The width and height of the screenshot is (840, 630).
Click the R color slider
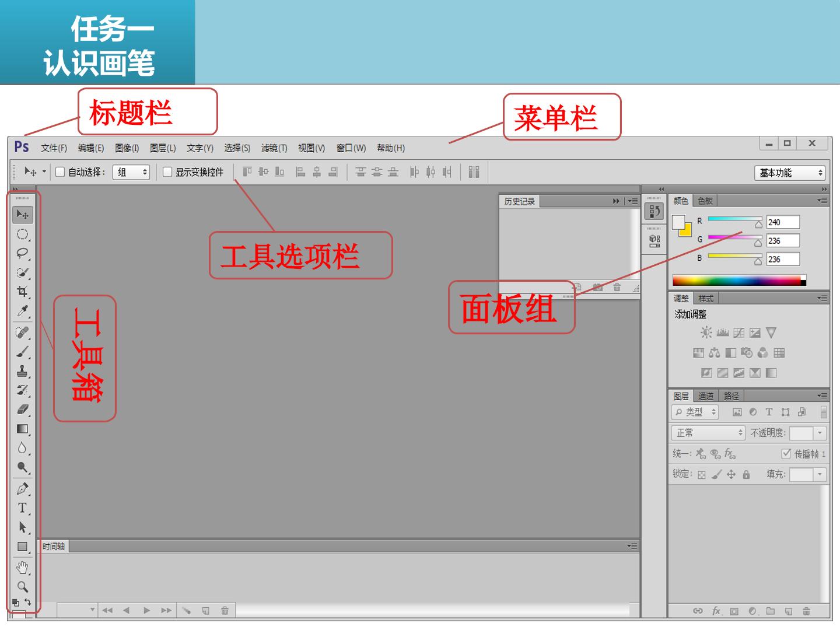click(x=735, y=219)
